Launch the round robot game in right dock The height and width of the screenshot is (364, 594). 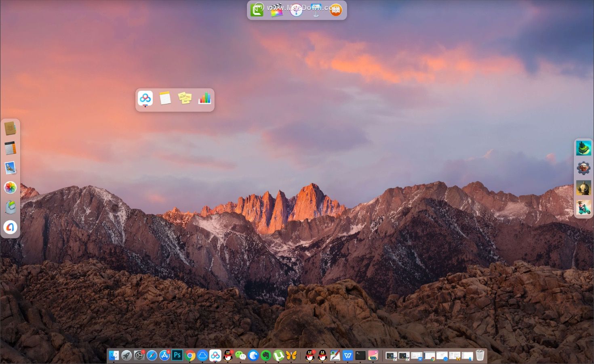click(x=583, y=188)
